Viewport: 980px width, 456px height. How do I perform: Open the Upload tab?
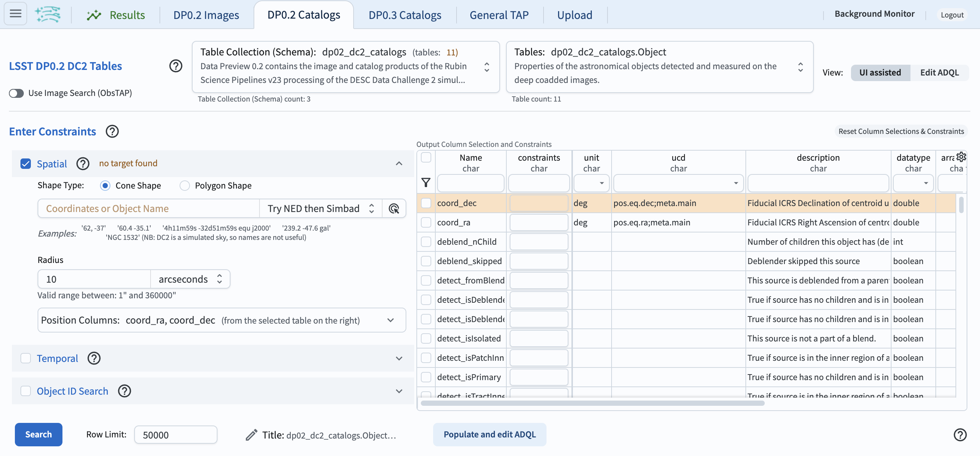pyautogui.click(x=574, y=15)
